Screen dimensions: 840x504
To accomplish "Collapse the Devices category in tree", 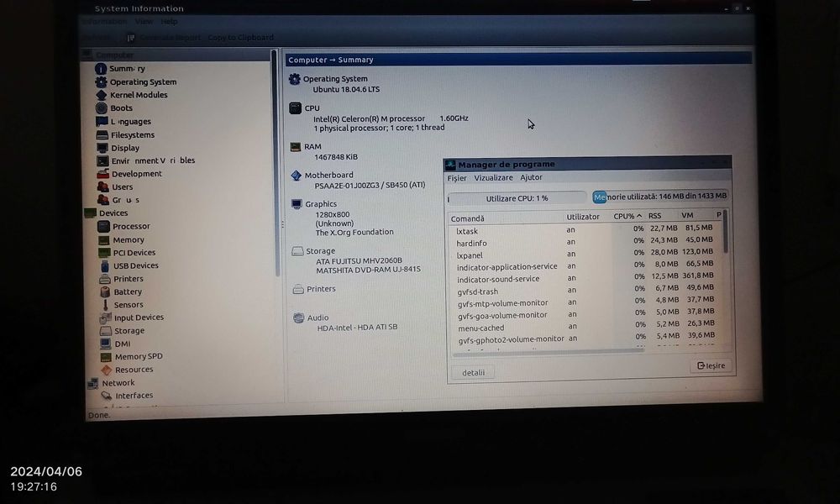I will click(x=113, y=213).
